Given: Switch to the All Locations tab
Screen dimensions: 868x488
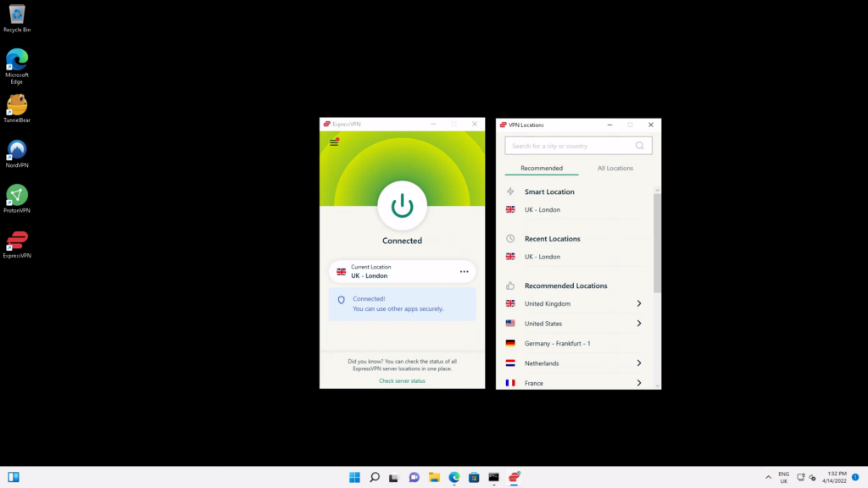Looking at the screenshot, I should point(615,169).
